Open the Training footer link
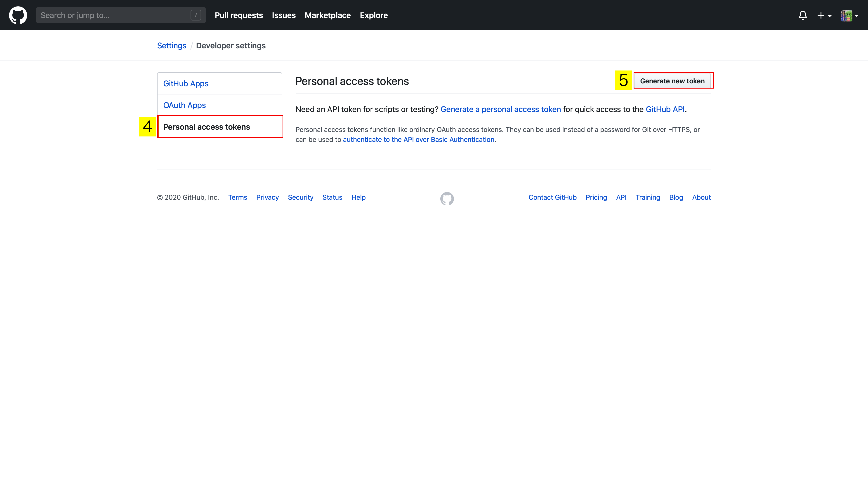Image resolution: width=868 pixels, height=488 pixels. point(648,197)
